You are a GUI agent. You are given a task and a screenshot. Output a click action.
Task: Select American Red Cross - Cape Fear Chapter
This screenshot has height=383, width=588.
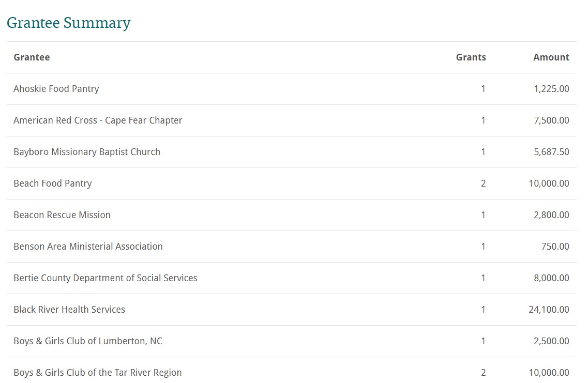(98, 120)
